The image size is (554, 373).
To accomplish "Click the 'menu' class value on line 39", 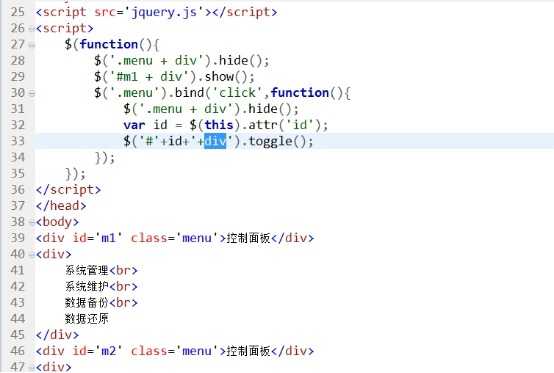I will 197,238.
